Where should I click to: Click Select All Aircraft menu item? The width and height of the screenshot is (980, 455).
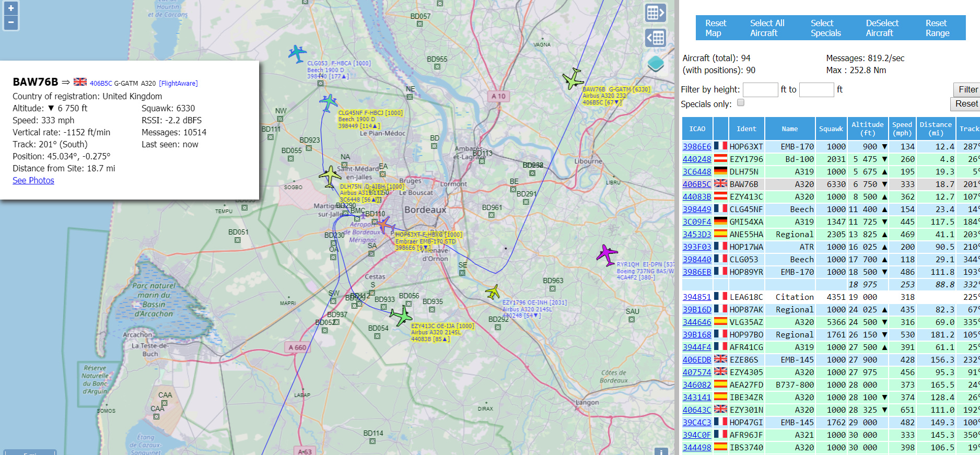(767, 28)
